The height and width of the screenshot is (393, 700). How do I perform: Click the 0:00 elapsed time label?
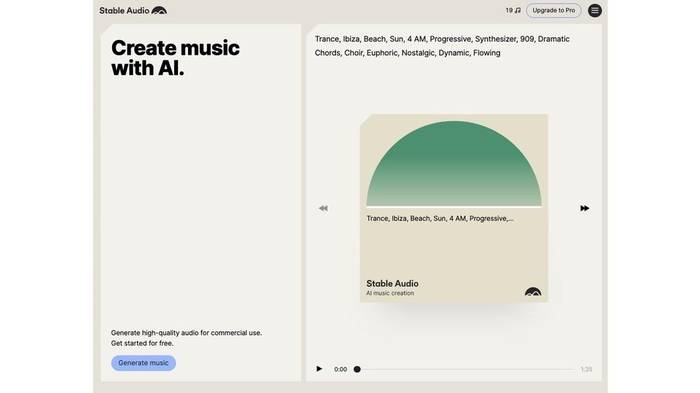pos(341,369)
